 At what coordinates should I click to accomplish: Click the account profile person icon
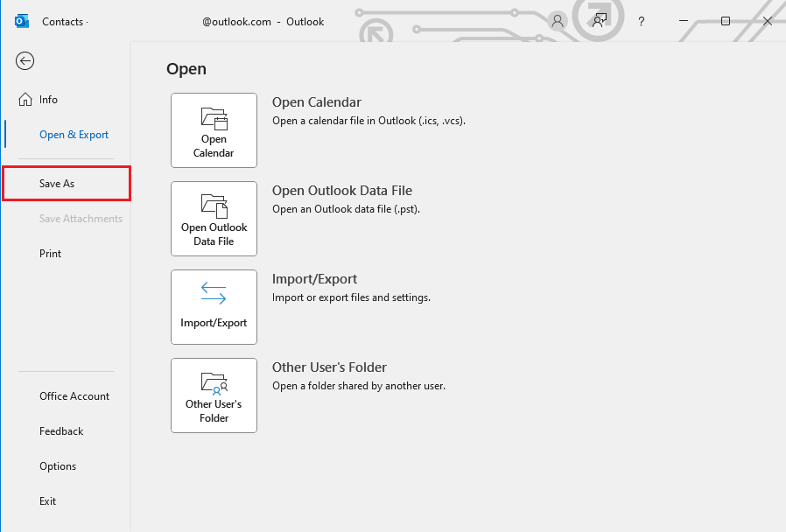(557, 21)
